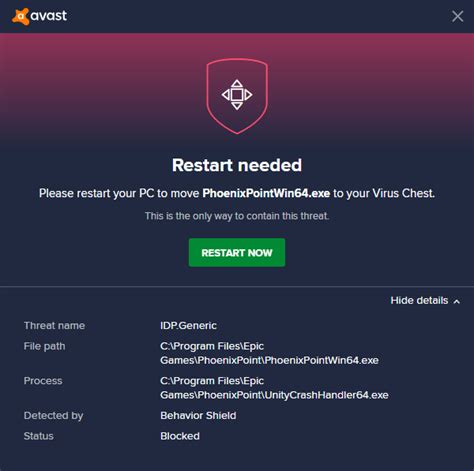Click the Process label

point(43,381)
